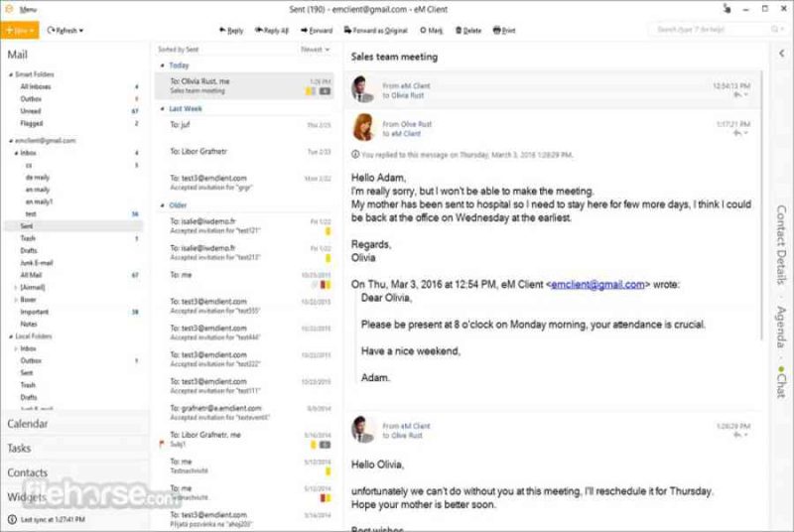Click Reply All in the toolbar
This screenshot has width=794, height=532.
pyautogui.click(x=272, y=31)
